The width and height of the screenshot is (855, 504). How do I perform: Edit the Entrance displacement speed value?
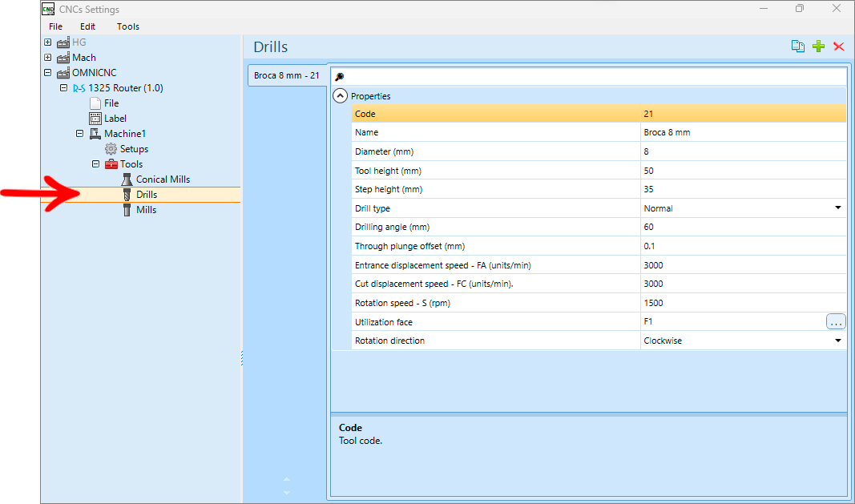coord(744,265)
